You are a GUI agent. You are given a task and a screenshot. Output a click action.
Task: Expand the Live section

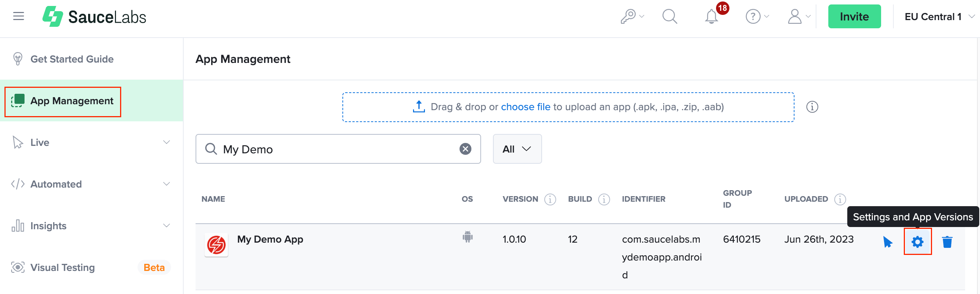[x=39, y=142]
